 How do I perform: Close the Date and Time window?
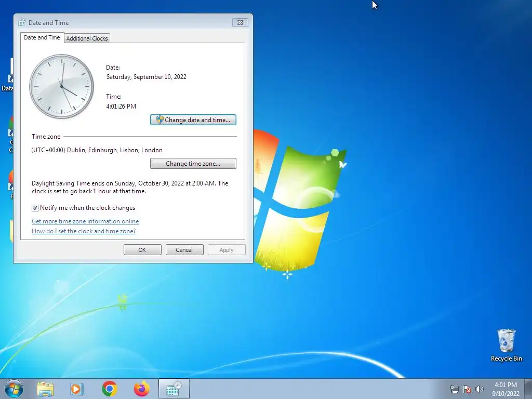click(x=240, y=22)
